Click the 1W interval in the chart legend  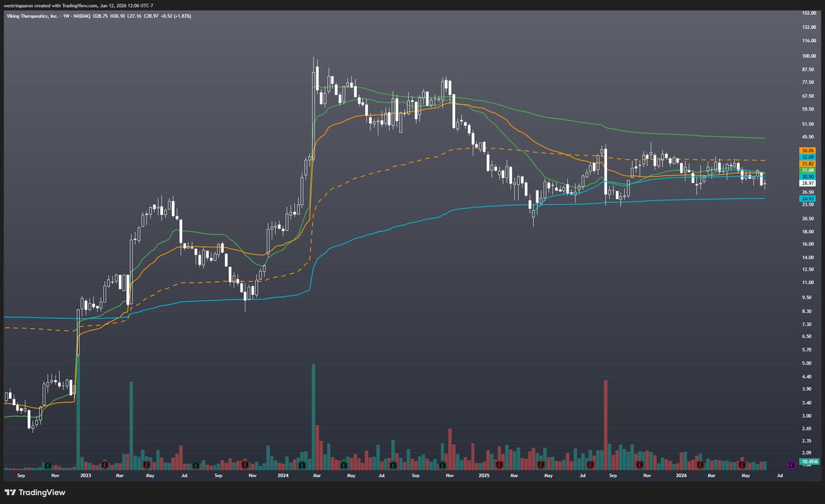tap(67, 17)
